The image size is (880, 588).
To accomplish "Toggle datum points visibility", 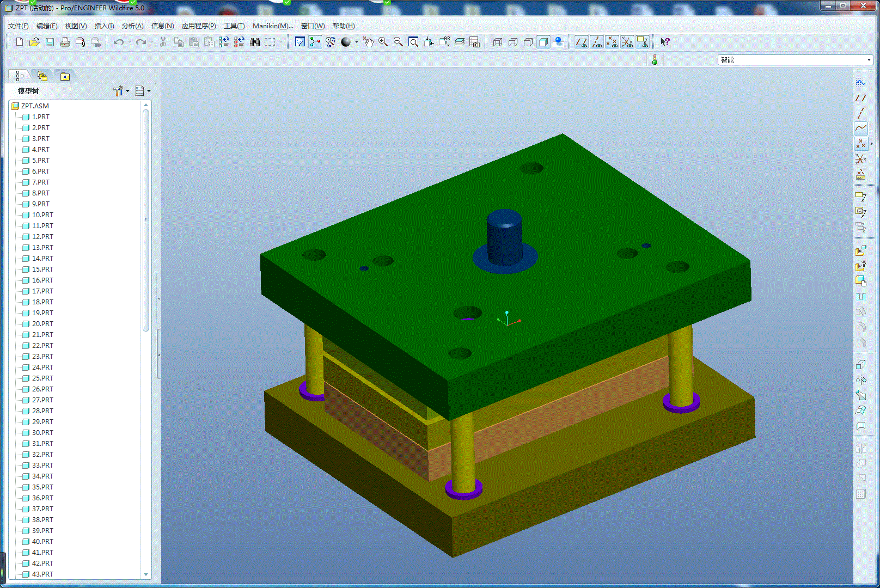I will (612, 42).
